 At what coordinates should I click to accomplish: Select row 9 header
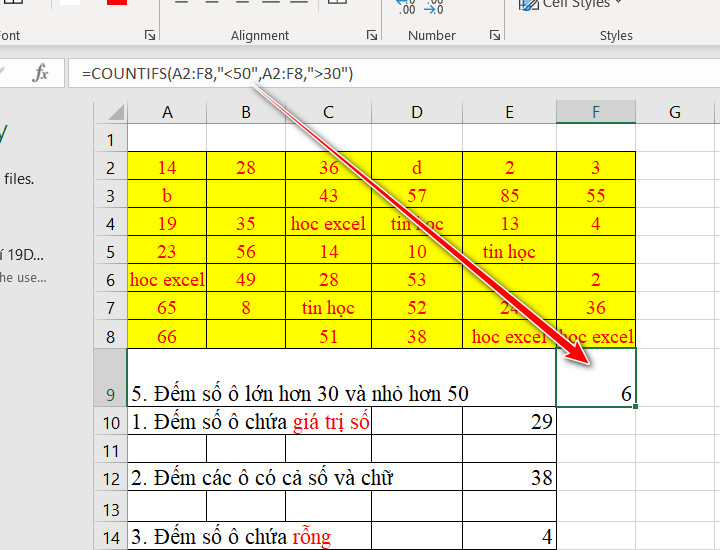pyautogui.click(x=110, y=393)
